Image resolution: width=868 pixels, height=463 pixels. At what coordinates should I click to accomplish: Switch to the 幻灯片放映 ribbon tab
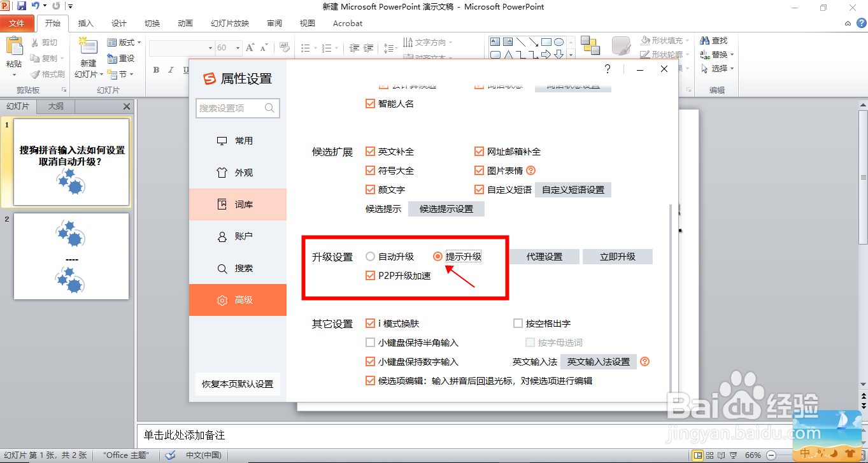[230, 24]
